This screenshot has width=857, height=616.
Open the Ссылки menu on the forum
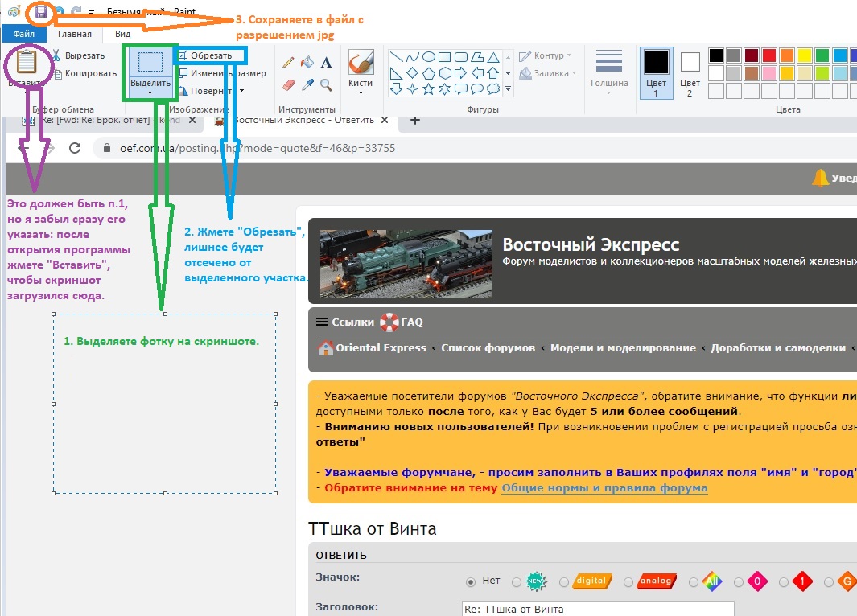click(x=345, y=322)
